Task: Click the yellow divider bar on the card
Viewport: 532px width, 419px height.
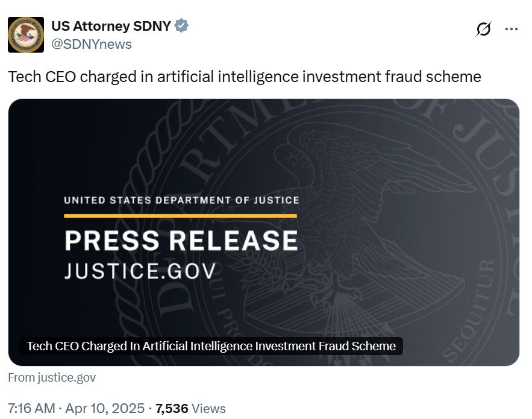Action: [181, 215]
